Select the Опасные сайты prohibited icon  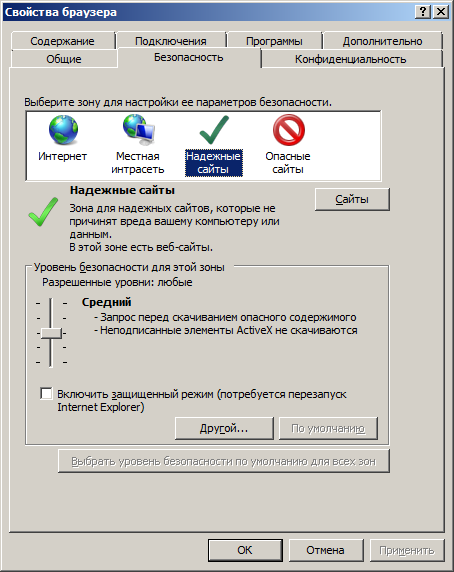288,130
